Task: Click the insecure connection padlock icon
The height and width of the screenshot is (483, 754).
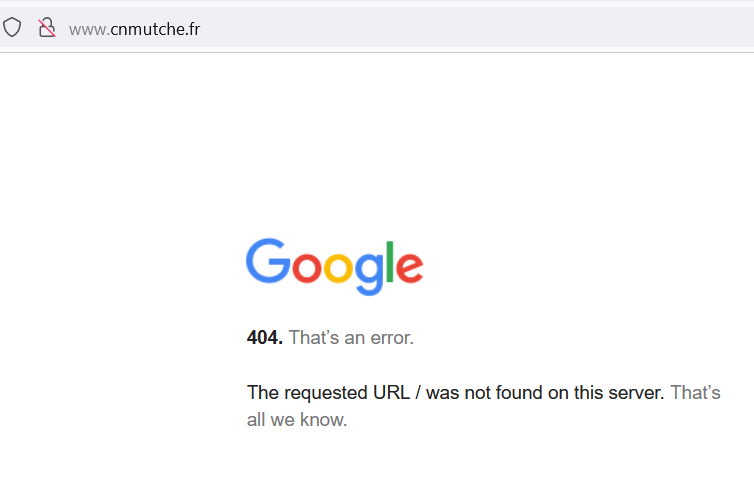Action: [x=46, y=28]
